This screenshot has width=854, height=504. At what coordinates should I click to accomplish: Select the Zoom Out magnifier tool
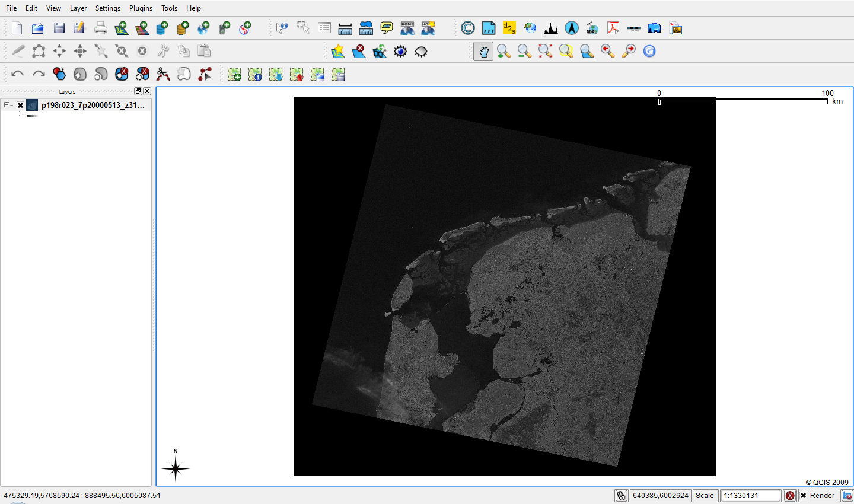point(525,52)
